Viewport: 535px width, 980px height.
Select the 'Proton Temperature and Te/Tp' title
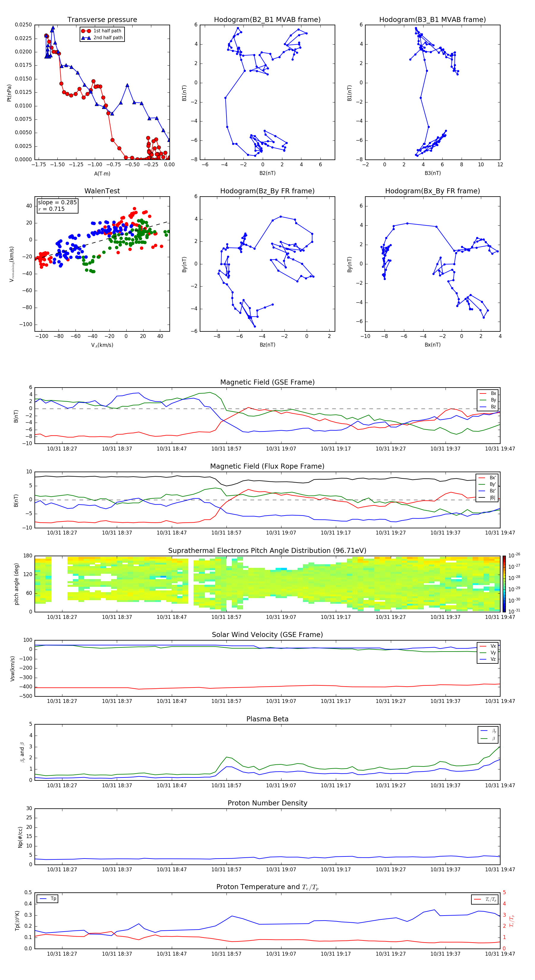click(x=267, y=887)
